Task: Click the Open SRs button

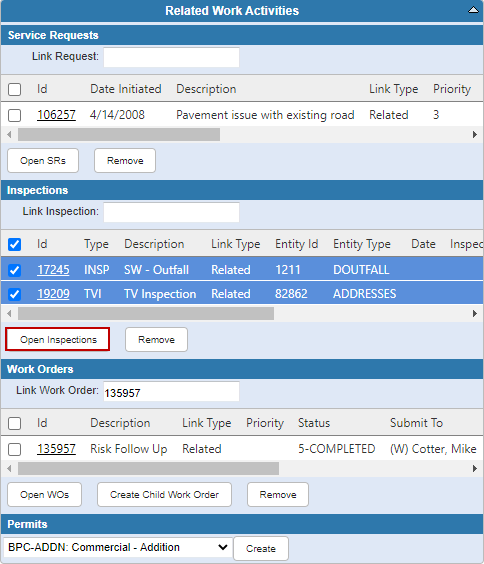Action: tap(43, 160)
